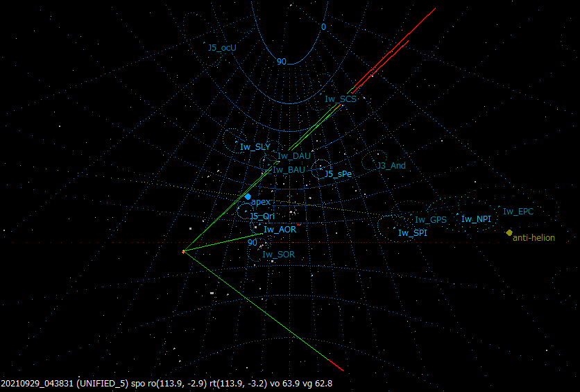Select the Iw_SOR radiant label
Screen dimensions: 580x392
(278, 255)
